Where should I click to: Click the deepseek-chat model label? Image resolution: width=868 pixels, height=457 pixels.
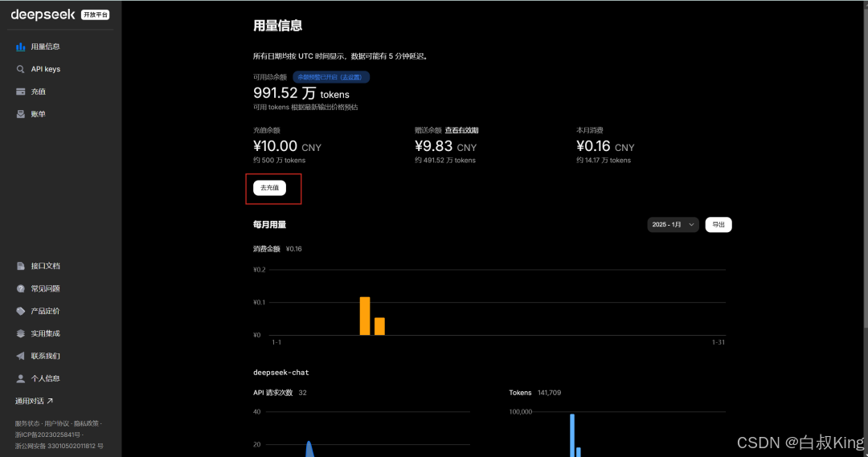(x=281, y=373)
